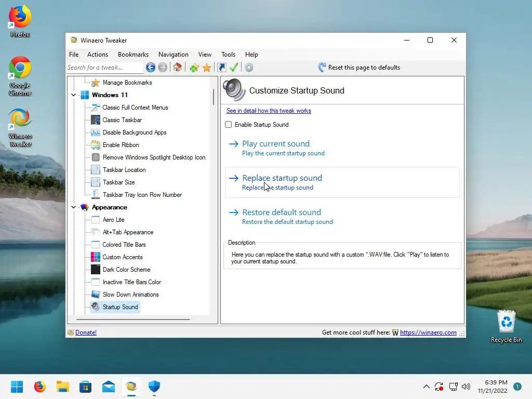Screen dimensions: 532x399
Task: Open Winaero Tweaker desktop shortcut
Action: pyautogui.click(x=20, y=127)
